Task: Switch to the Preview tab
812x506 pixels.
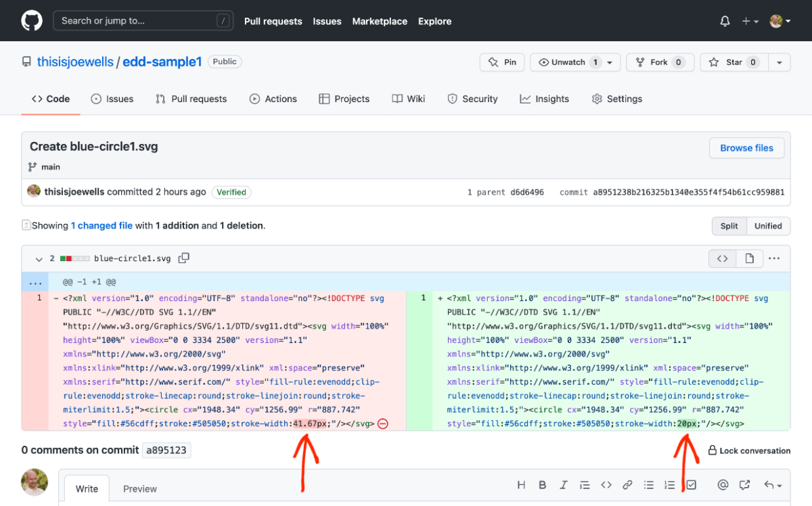Action: point(139,488)
